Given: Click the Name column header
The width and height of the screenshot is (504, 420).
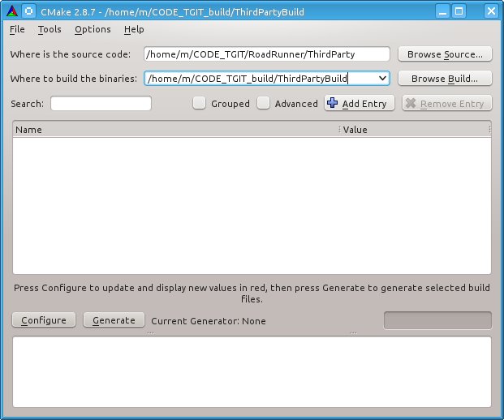Looking at the screenshot, I should tap(174, 130).
